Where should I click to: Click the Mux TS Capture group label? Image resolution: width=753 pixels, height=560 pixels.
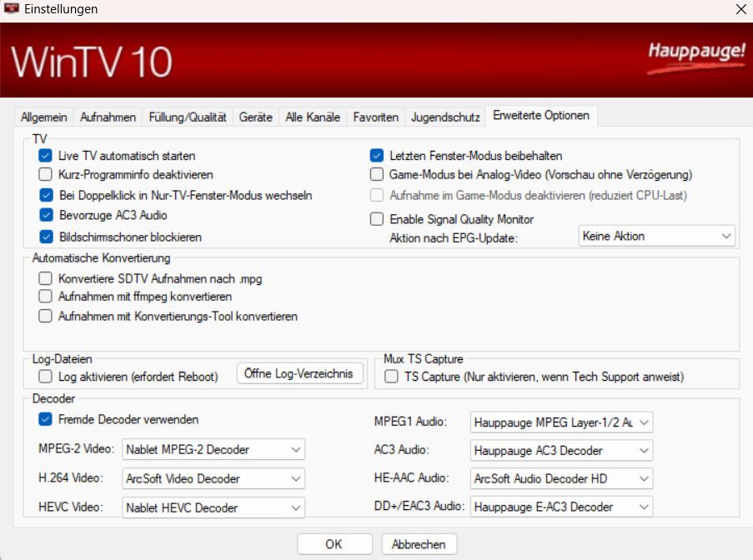423,359
